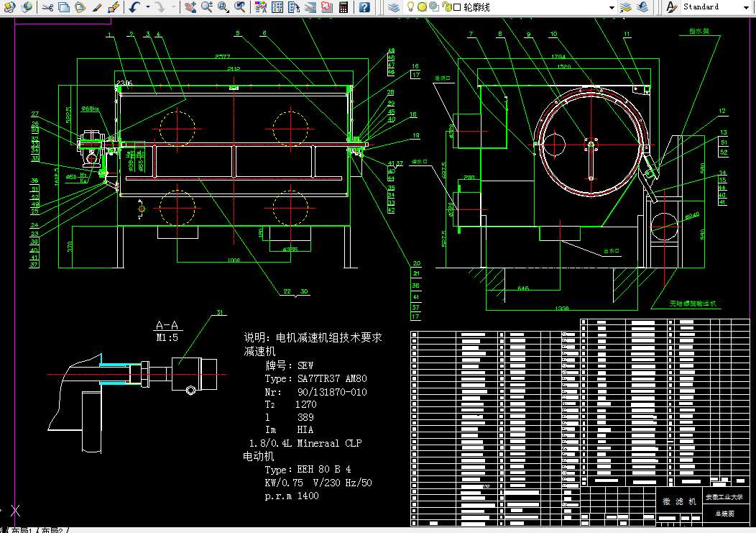Viewport: 756px width, 533px height.
Task: Open the Layer Properties Manager icon
Action: click(393, 6)
